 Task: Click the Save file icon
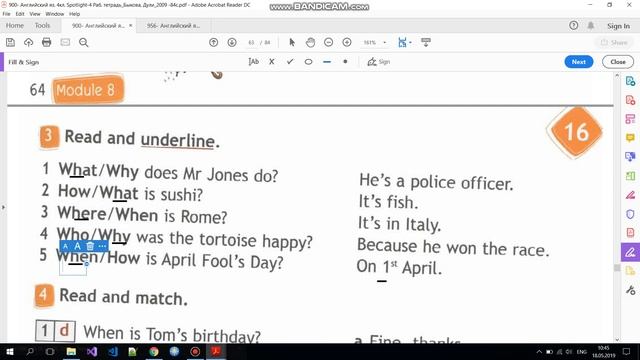click(x=10, y=42)
